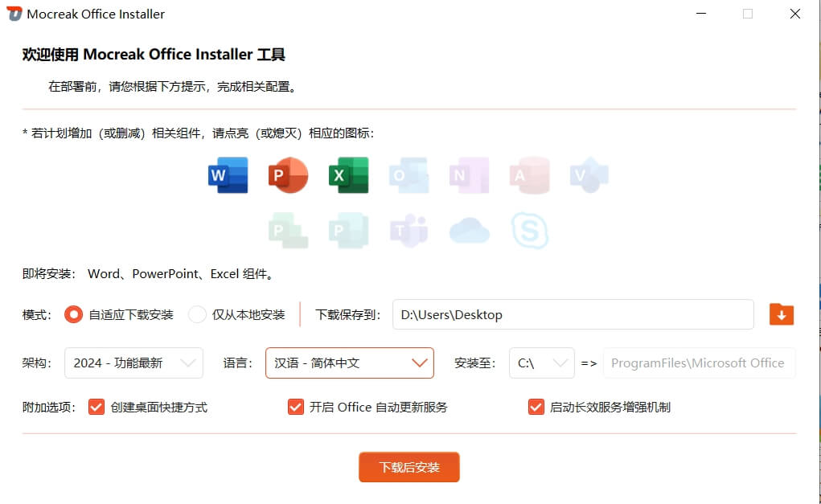Enable the Publisher component icon
821x504 pixels.
coord(349,230)
